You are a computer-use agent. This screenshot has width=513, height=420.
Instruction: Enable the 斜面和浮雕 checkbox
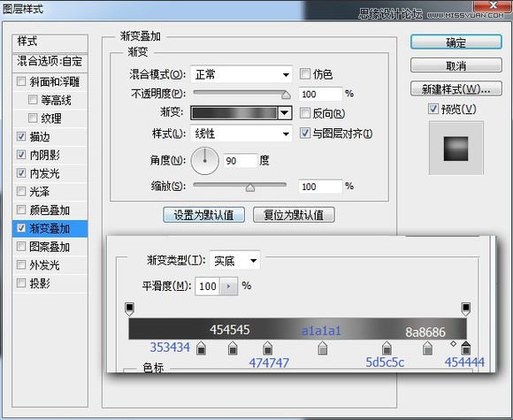[x=21, y=81]
